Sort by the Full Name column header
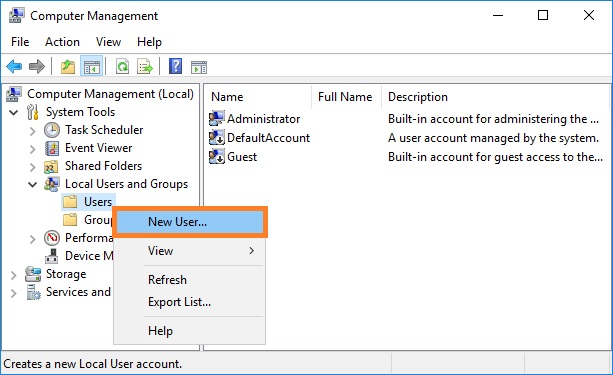 point(346,97)
